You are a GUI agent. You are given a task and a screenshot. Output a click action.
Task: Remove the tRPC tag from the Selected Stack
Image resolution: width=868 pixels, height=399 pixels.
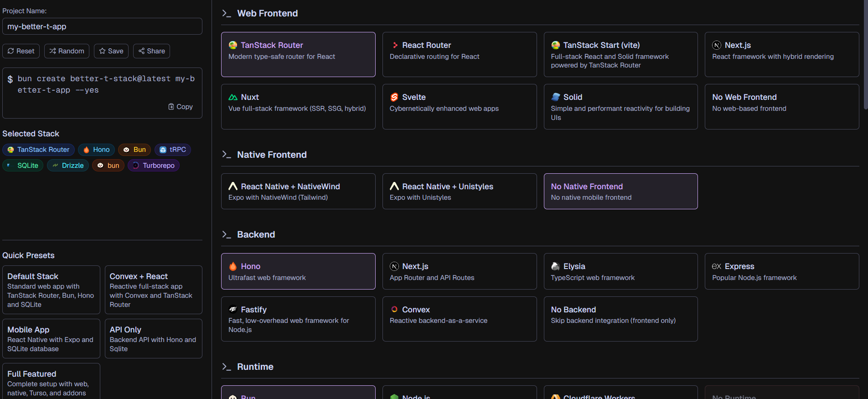[x=173, y=150]
